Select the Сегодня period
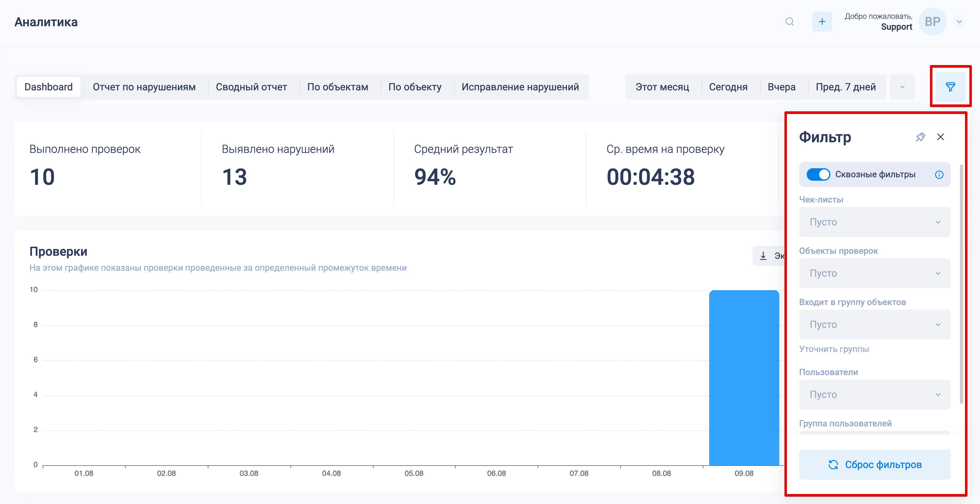This screenshot has width=980, height=504. [x=728, y=87]
